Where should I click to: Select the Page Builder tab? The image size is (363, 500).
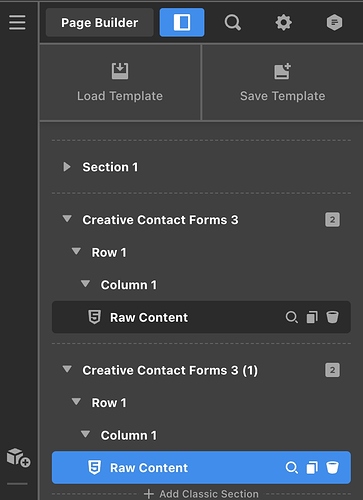point(100,22)
